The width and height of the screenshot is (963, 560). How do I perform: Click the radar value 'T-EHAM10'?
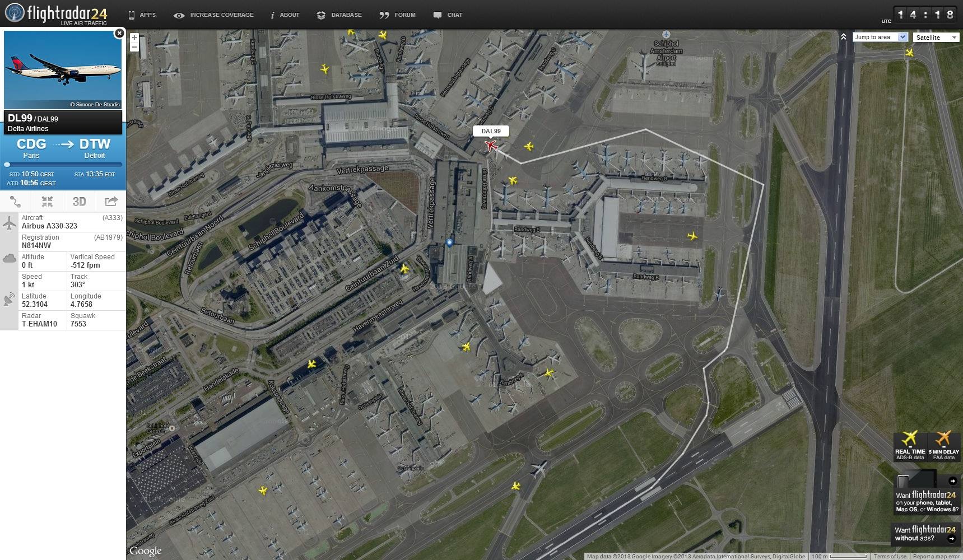click(39, 324)
